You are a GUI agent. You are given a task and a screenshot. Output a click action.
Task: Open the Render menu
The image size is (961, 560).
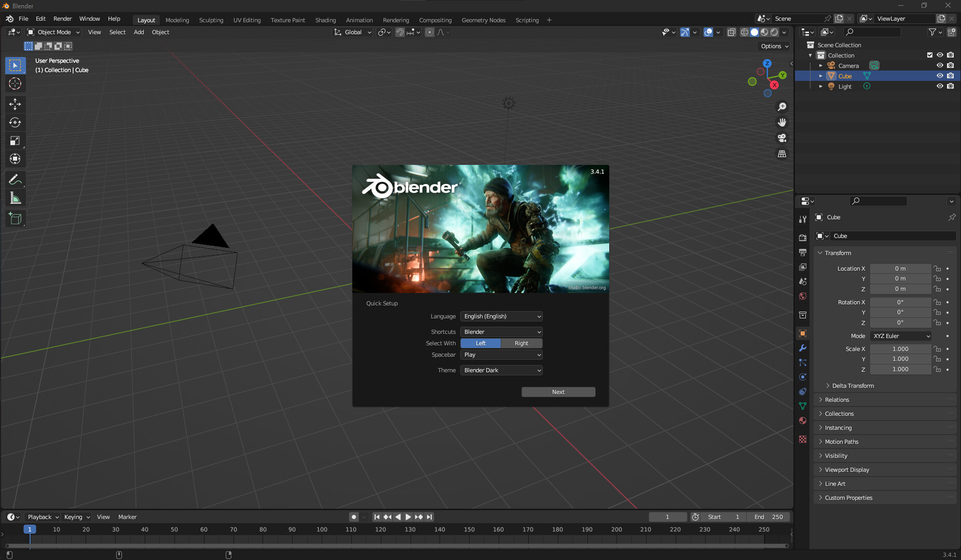pos(62,19)
